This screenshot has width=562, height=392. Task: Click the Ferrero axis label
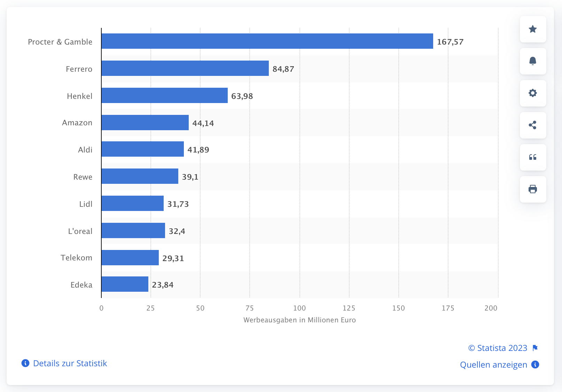pyautogui.click(x=79, y=69)
